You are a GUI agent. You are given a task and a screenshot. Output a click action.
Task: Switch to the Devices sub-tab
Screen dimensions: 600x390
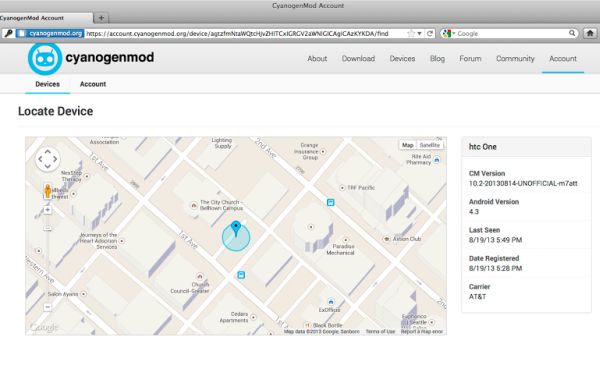coord(47,84)
